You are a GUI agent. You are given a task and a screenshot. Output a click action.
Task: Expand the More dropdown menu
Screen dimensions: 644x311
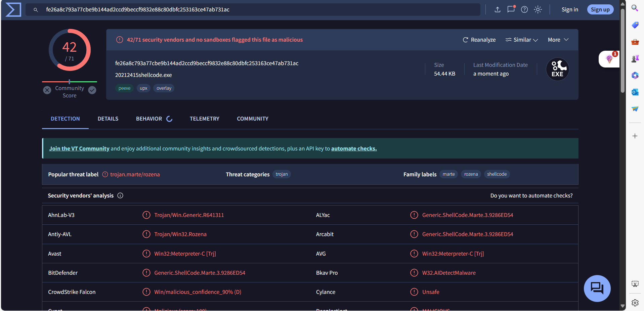click(x=558, y=40)
